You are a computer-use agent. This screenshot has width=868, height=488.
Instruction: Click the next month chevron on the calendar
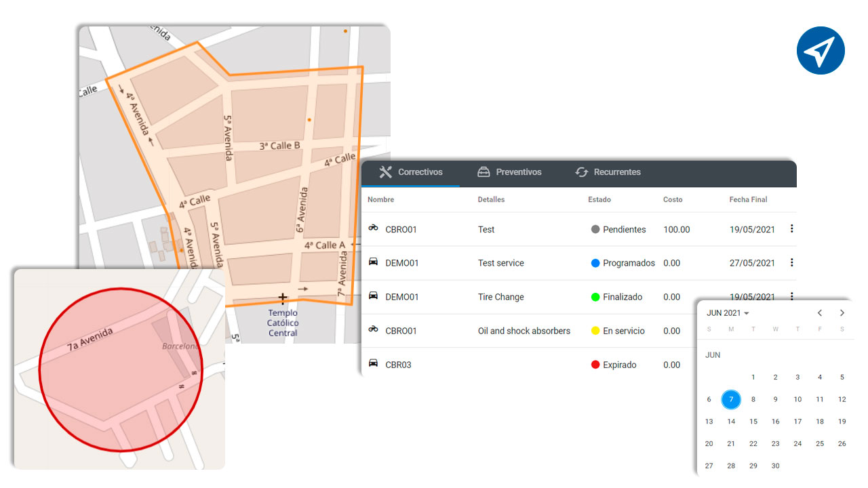(x=842, y=312)
